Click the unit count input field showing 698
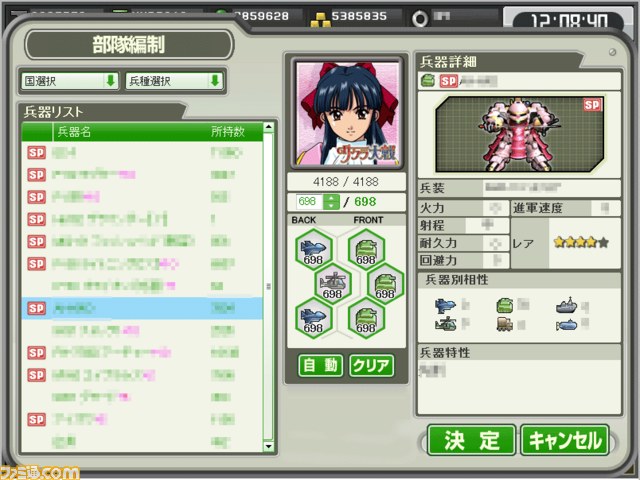The height and width of the screenshot is (480, 640). [x=310, y=202]
